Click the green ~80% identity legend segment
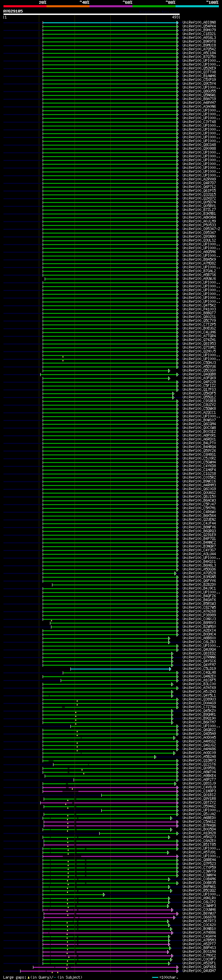 coord(154,6)
